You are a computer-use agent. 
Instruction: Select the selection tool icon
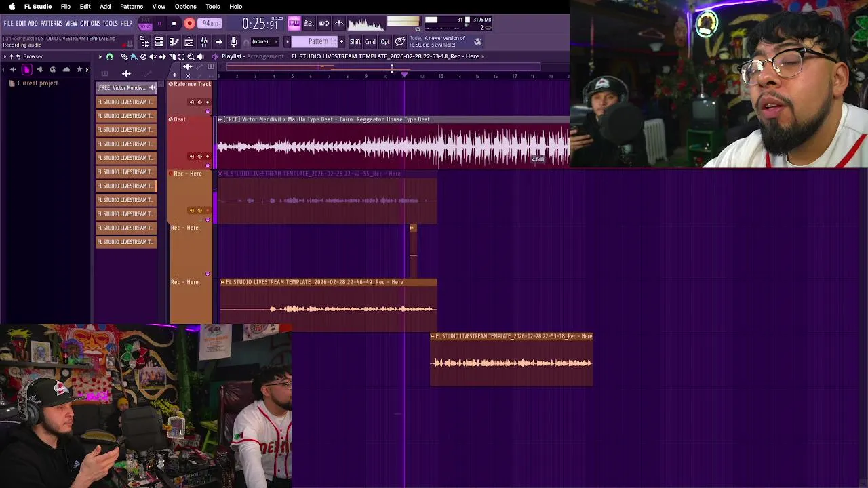(181, 56)
